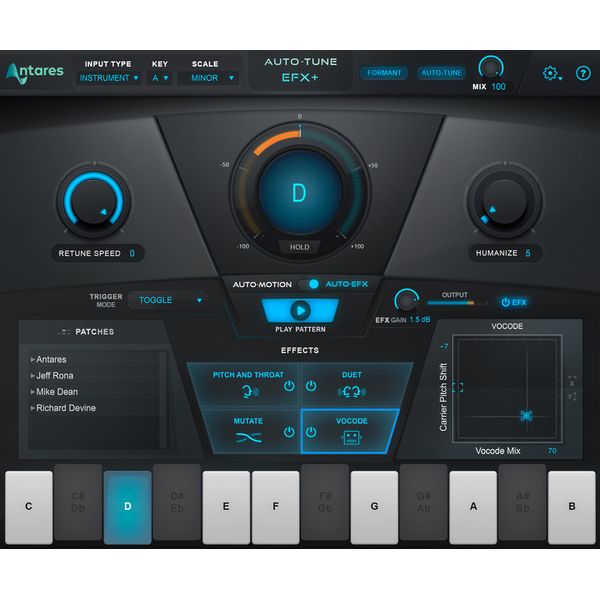Screen dimensions: 600x600
Task: Click the F#/Gb black key
Action: pyautogui.click(x=325, y=502)
